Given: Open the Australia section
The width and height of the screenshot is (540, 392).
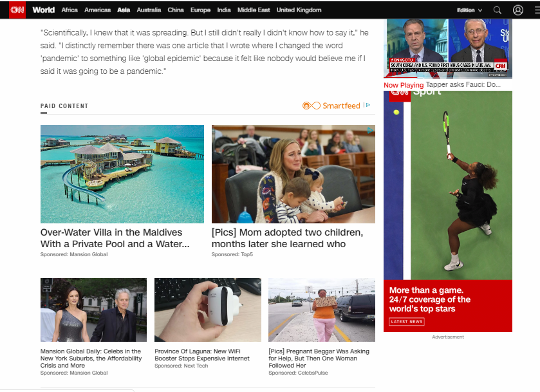Looking at the screenshot, I should coord(149,10).
